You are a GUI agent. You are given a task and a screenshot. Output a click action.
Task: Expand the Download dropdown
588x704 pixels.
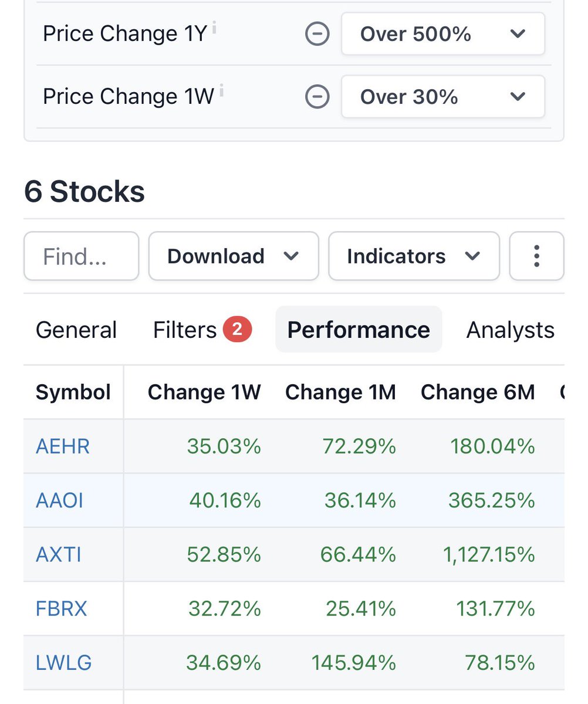234,256
